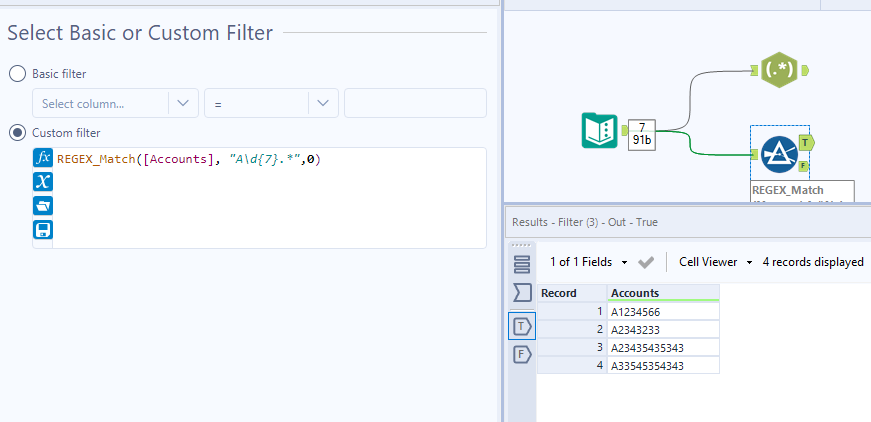Select the RegEx tool on canvas
The height and width of the screenshot is (422, 871).
coord(778,70)
